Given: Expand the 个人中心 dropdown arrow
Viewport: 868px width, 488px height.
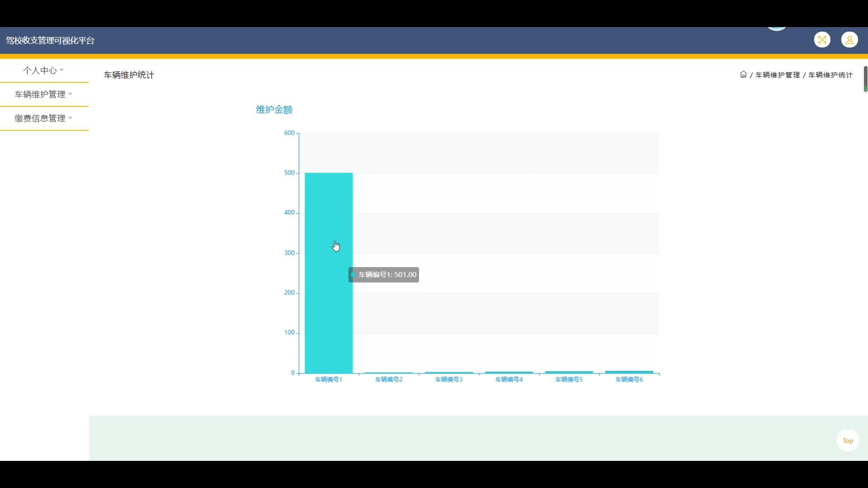Looking at the screenshot, I should click(x=62, y=70).
